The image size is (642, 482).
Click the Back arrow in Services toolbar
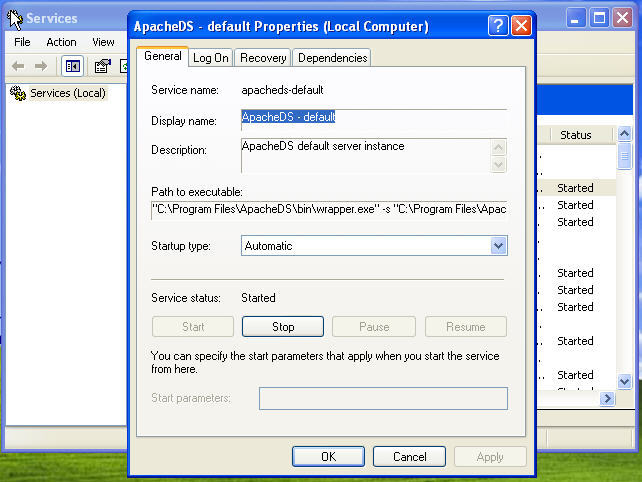tap(18, 66)
